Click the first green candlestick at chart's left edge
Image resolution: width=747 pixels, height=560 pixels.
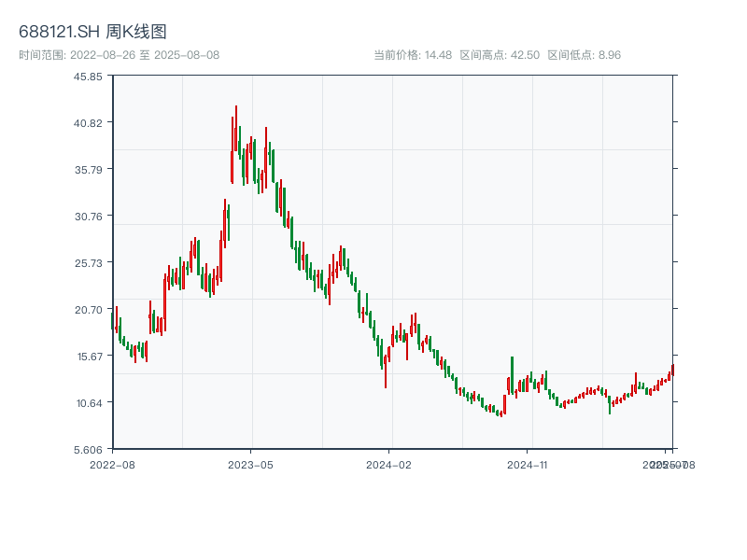112,320
